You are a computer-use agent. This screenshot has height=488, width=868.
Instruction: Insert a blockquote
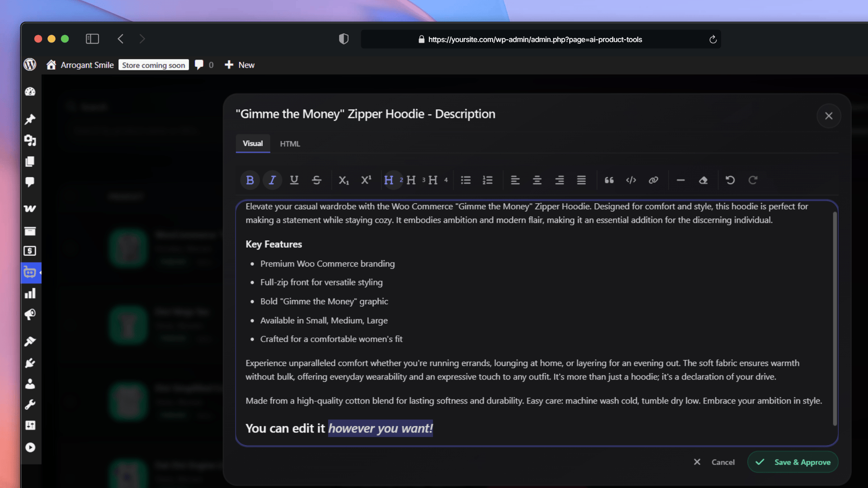coord(609,180)
